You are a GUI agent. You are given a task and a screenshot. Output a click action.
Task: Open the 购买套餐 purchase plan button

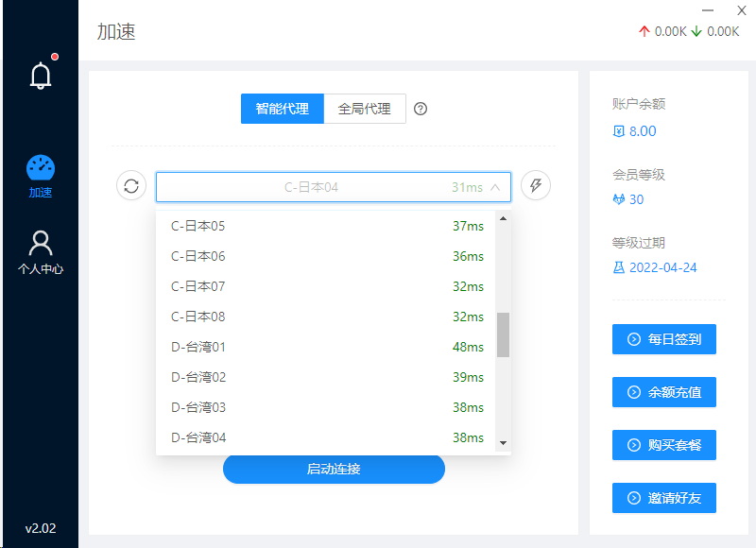[x=663, y=445]
